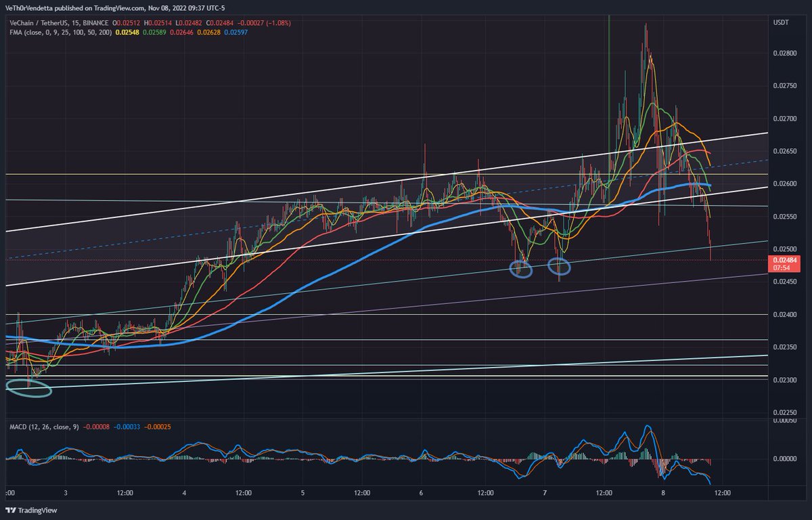
Task: Click the date label 4 on time axis
Action: pyautogui.click(x=185, y=493)
